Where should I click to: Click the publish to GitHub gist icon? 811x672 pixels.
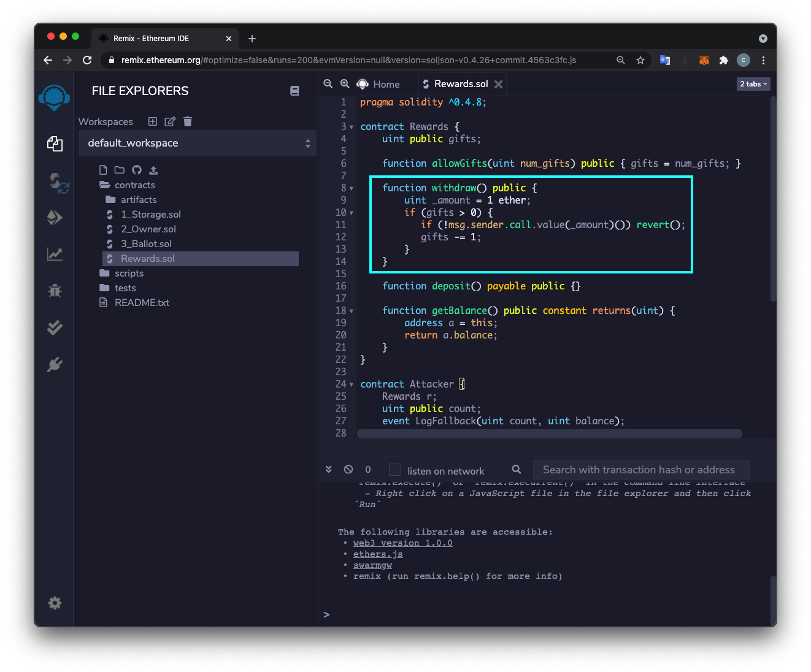[x=136, y=170]
